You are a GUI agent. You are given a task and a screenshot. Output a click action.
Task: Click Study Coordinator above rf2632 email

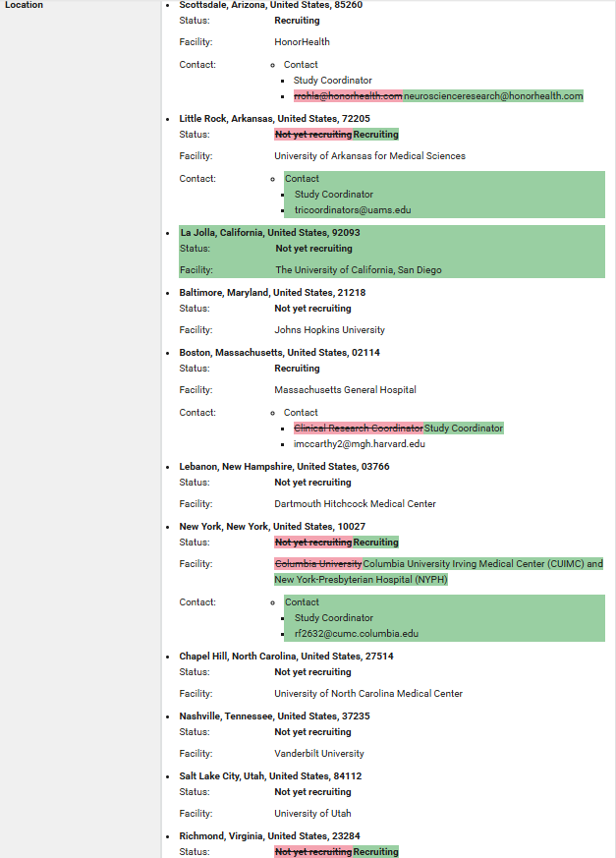click(x=334, y=618)
